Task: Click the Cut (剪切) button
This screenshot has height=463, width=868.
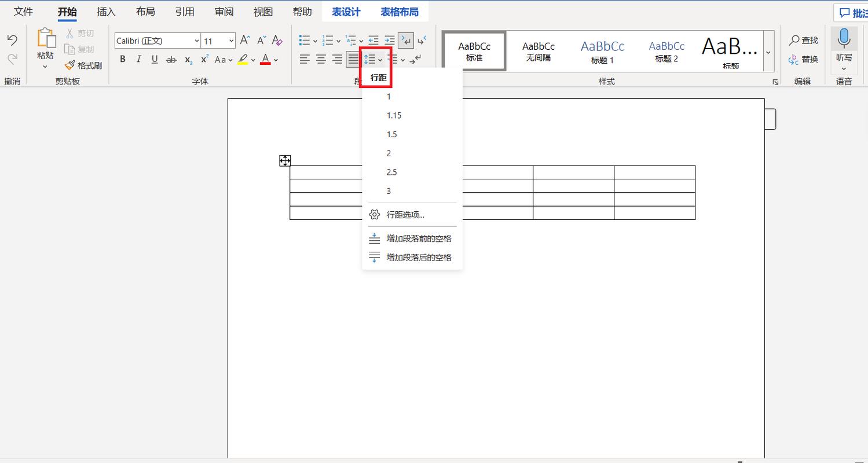Action: [x=79, y=34]
